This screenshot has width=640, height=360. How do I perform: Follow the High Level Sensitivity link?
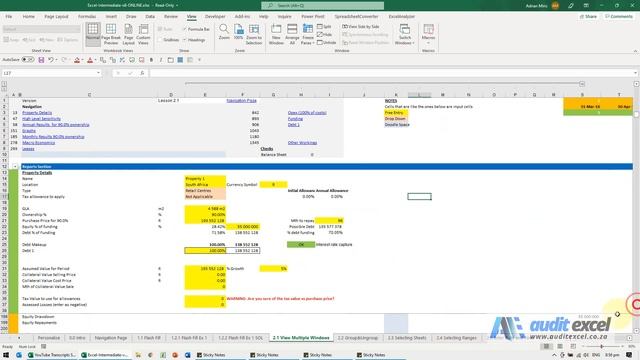41,119
